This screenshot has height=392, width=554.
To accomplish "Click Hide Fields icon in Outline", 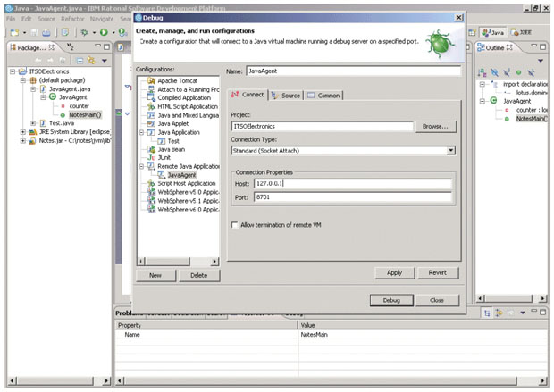I will tap(495, 72).
